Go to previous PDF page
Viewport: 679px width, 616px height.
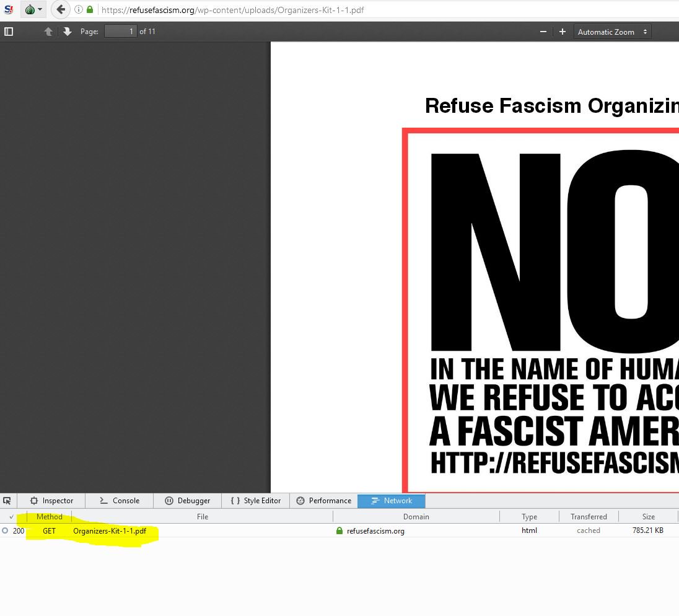point(48,32)
